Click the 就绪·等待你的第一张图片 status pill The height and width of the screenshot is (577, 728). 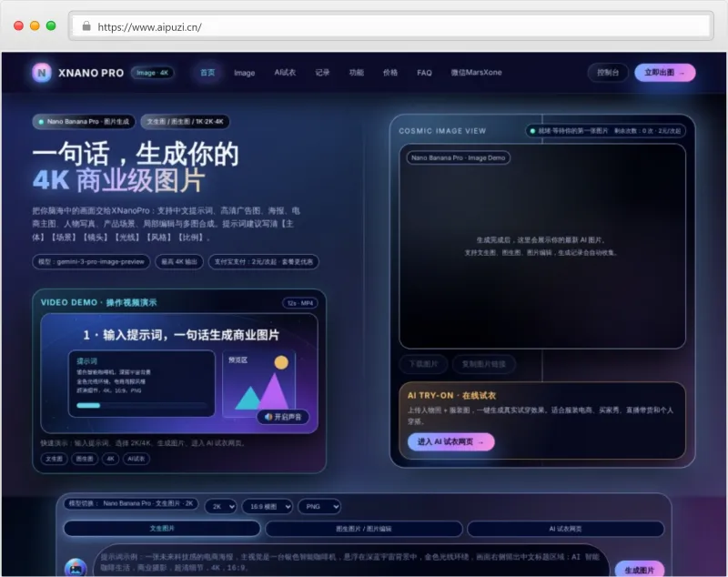coord(605,131)
